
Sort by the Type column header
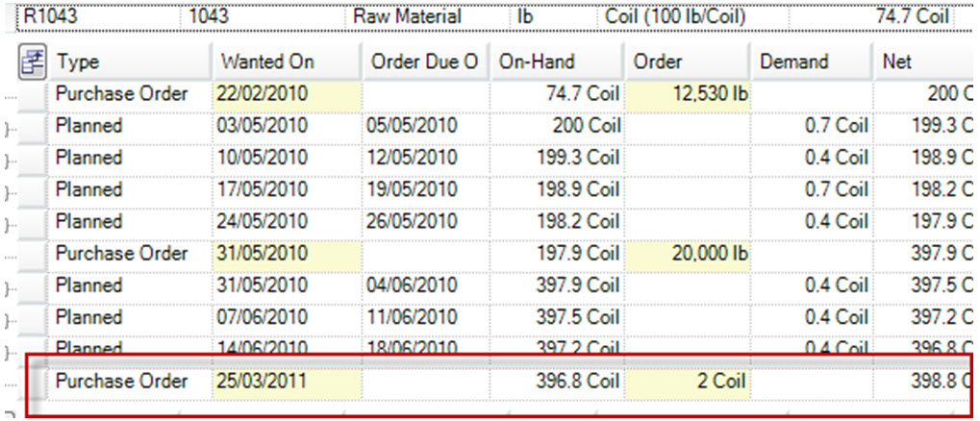point(130,62)
